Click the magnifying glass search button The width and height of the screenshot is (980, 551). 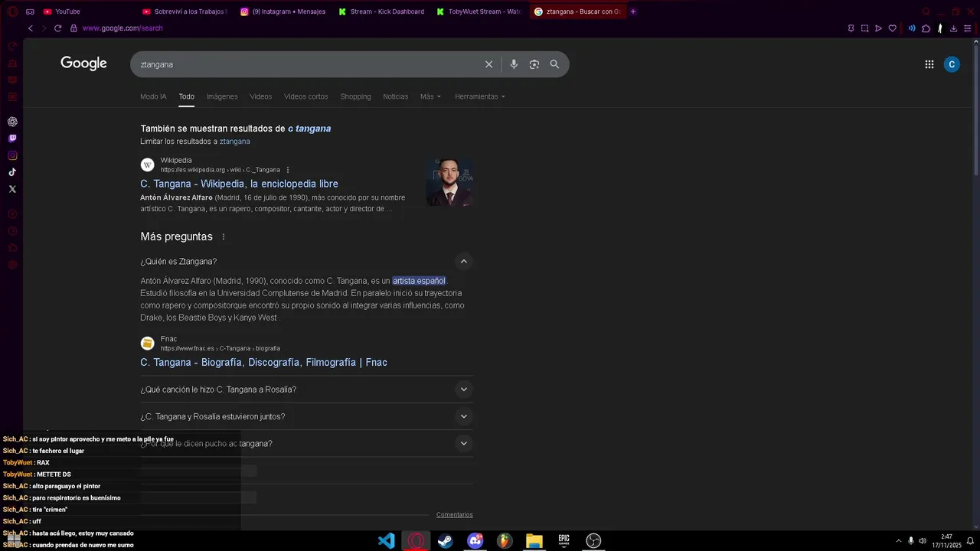point(554,64)
